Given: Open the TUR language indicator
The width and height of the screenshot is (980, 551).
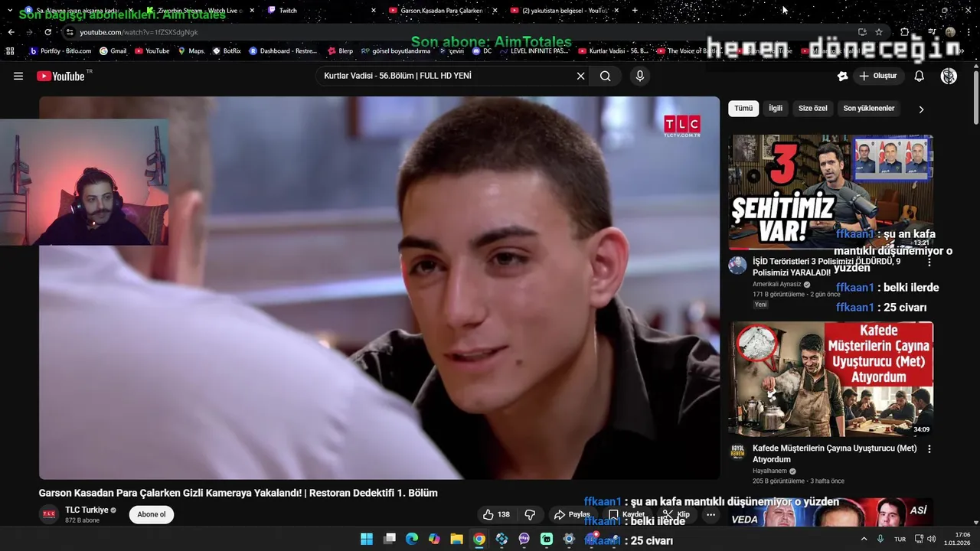Looking at the screenshot, I should point(900,539).
